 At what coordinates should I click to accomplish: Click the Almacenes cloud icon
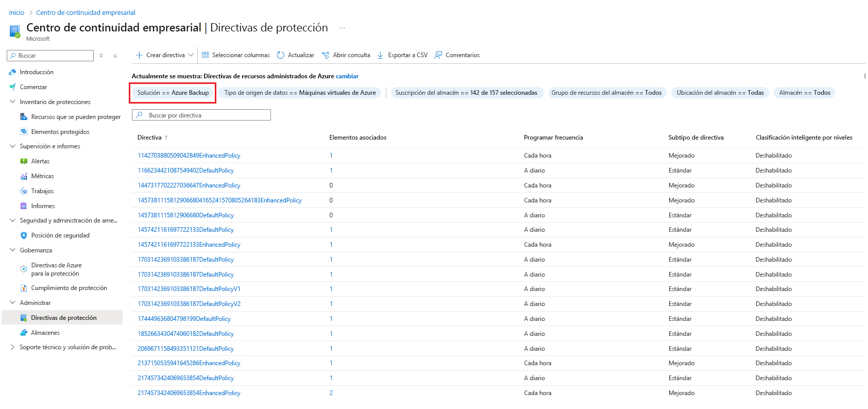[24, 333]
